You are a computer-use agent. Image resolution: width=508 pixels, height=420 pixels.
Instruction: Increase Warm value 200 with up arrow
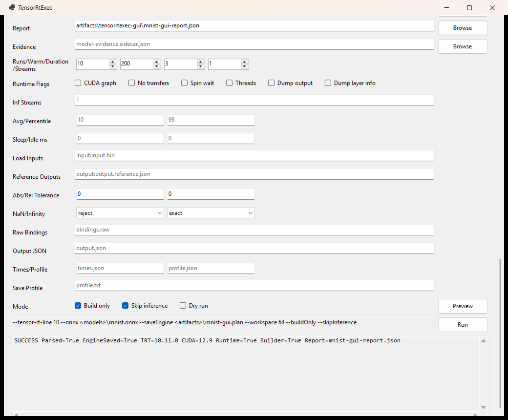(157, 62)
